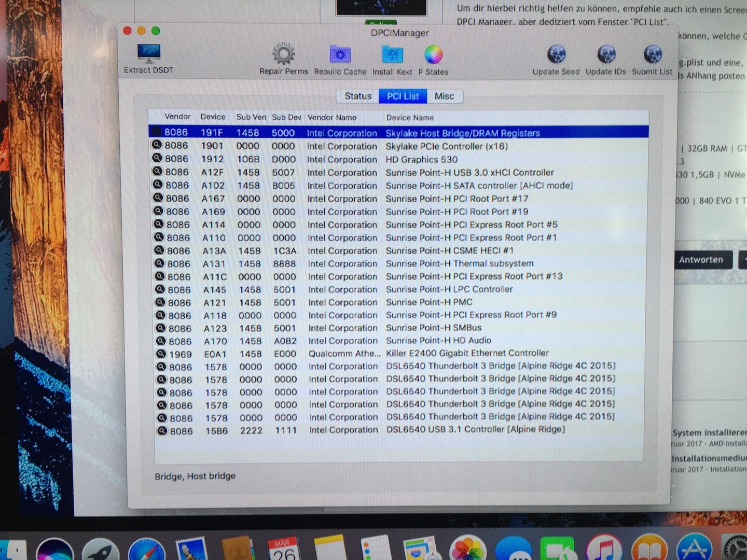
Task: Launch Safari from the Dock
Action: tap(147, 550)
